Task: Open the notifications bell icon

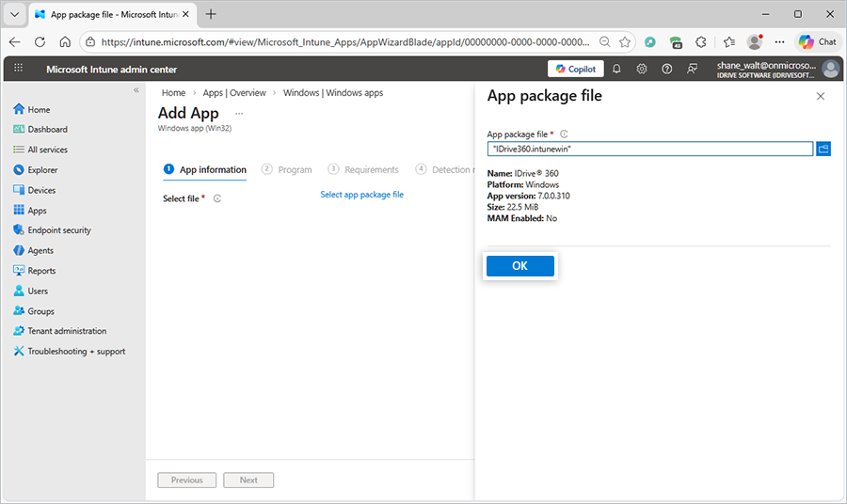Action: tap(616, 69)
